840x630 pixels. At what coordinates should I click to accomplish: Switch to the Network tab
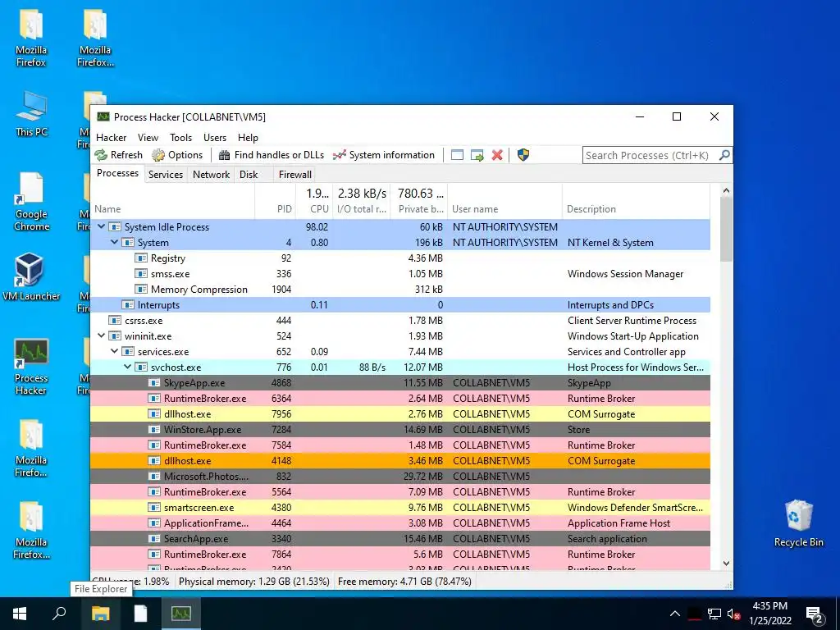click(x=211, y=174)
